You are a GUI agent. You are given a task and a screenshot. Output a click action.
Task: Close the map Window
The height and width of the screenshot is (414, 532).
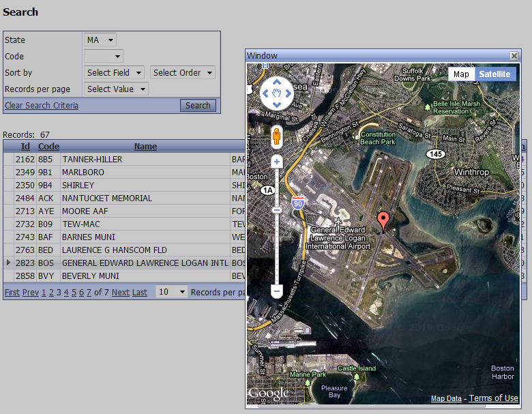tap(514, 56)
